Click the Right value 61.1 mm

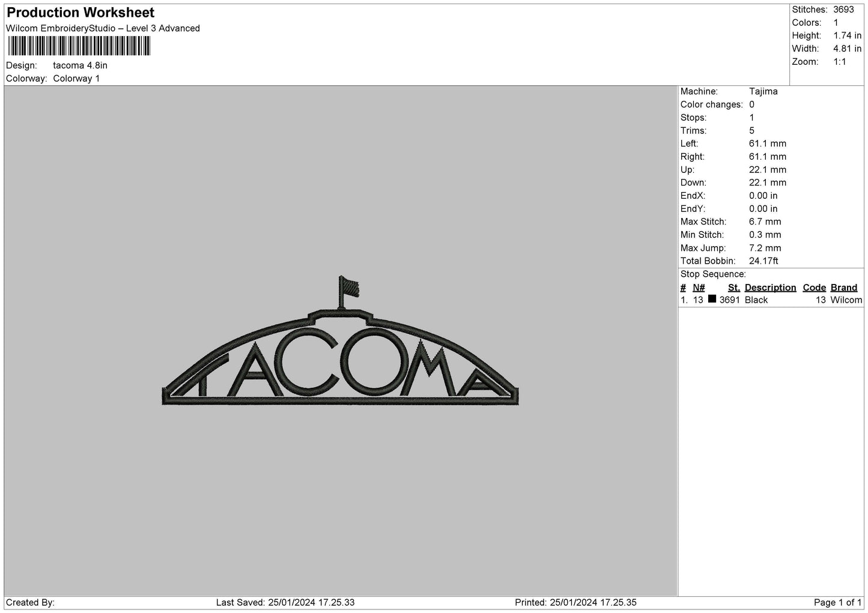coord(767,157)
